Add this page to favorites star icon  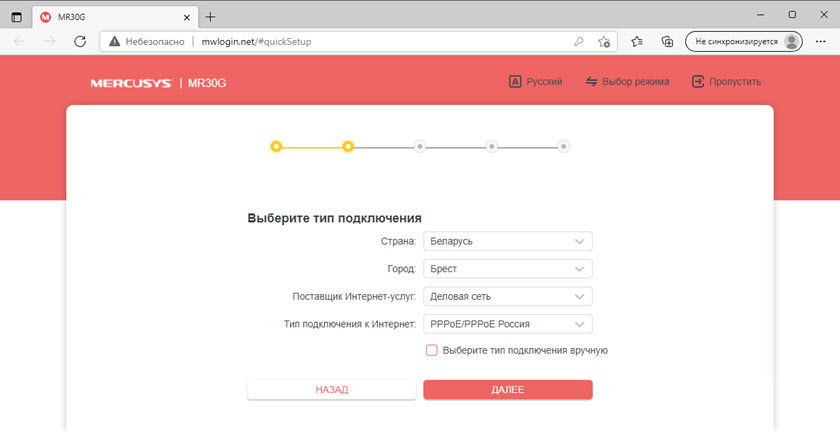pyautogui.click(x=604, y=42)
